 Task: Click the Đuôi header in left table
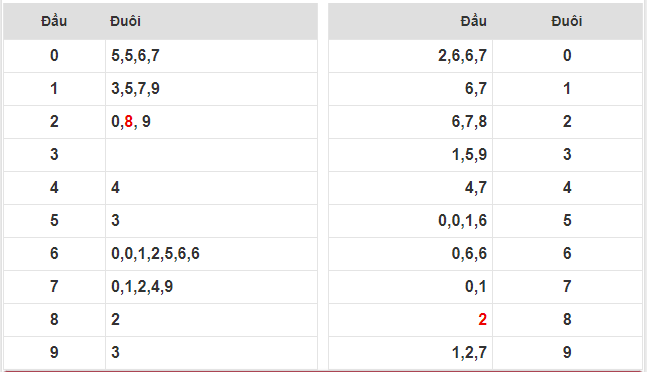(x=125, y=21)
